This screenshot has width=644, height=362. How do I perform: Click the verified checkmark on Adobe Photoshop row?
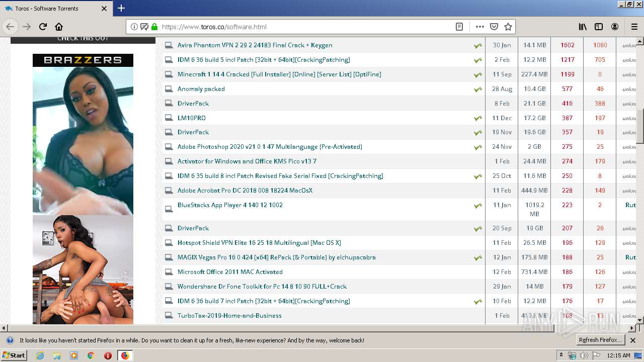point(477,147)
